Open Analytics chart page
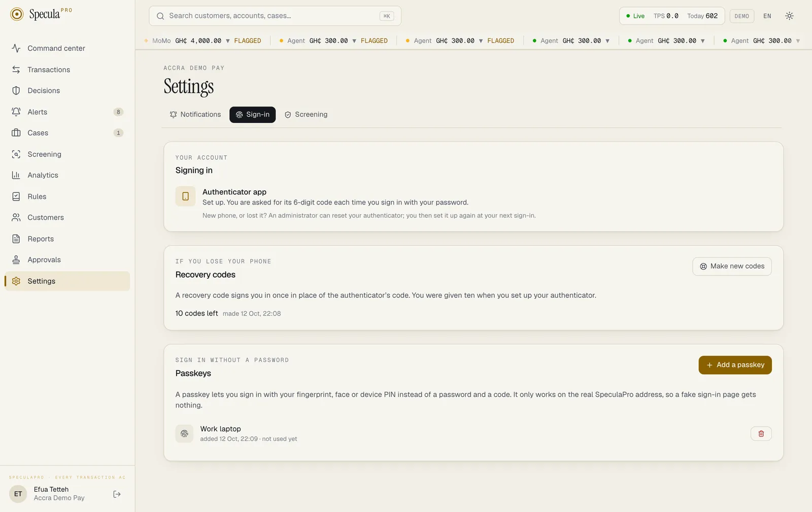Screen dimensions: 812x512 click(x=67, y=175)
